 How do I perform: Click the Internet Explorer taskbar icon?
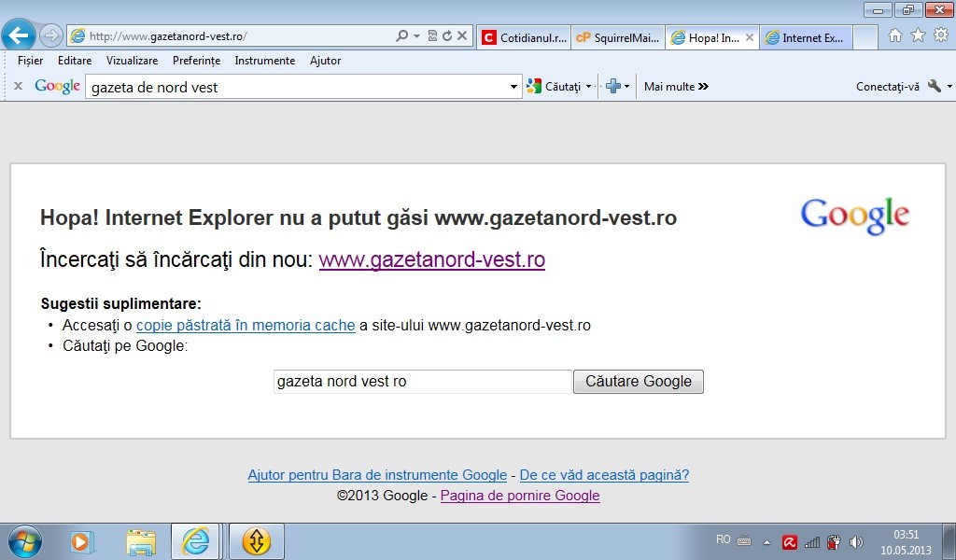pyautogui.click(x=195, y=541)
